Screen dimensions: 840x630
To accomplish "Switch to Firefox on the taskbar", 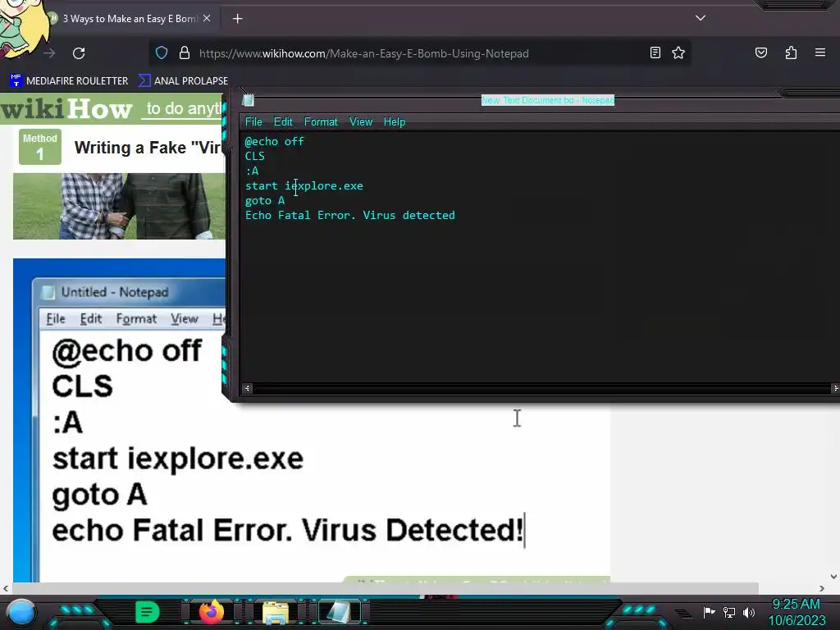I will [211, 612].
